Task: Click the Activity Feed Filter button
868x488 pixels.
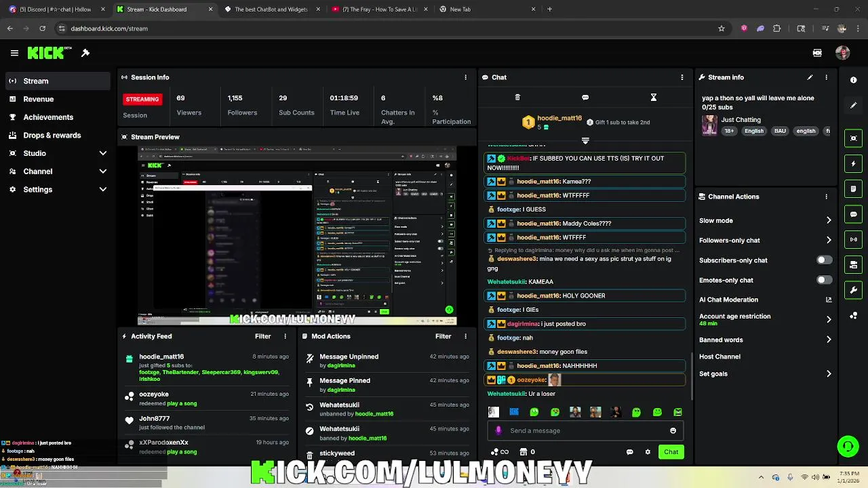Action: (262, 336)
